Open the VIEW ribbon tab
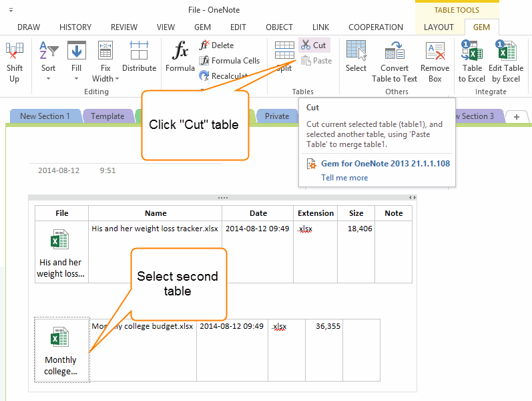 tap(166, 27)
